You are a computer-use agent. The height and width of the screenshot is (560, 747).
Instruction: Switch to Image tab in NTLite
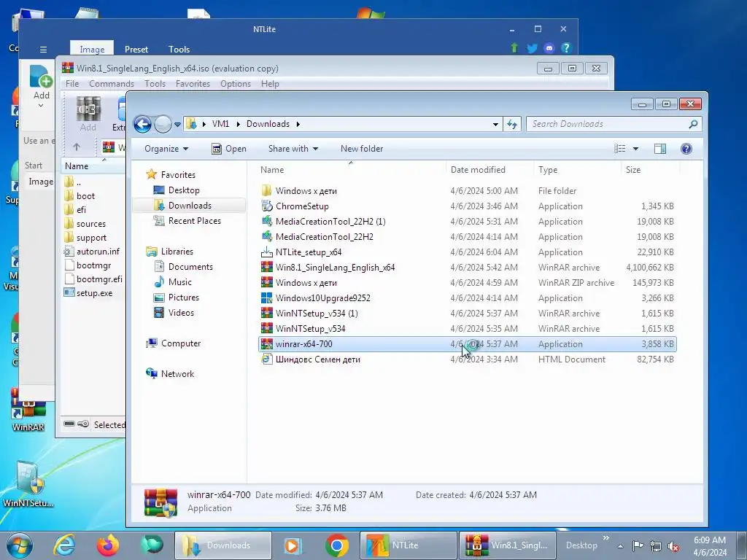[x=92, y=49]
